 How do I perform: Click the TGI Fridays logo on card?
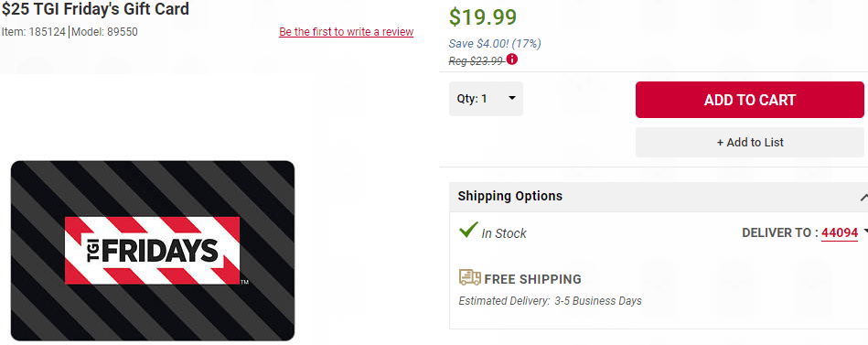152,251
